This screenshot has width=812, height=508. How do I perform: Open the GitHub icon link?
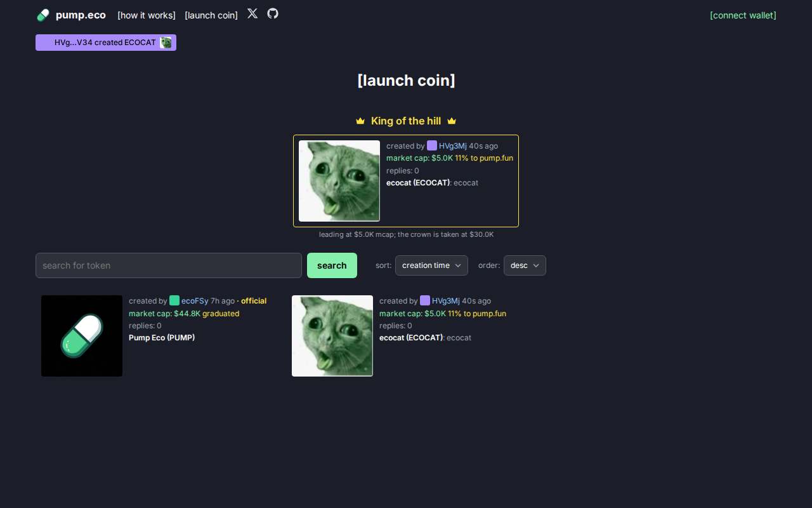coord(273,13)
